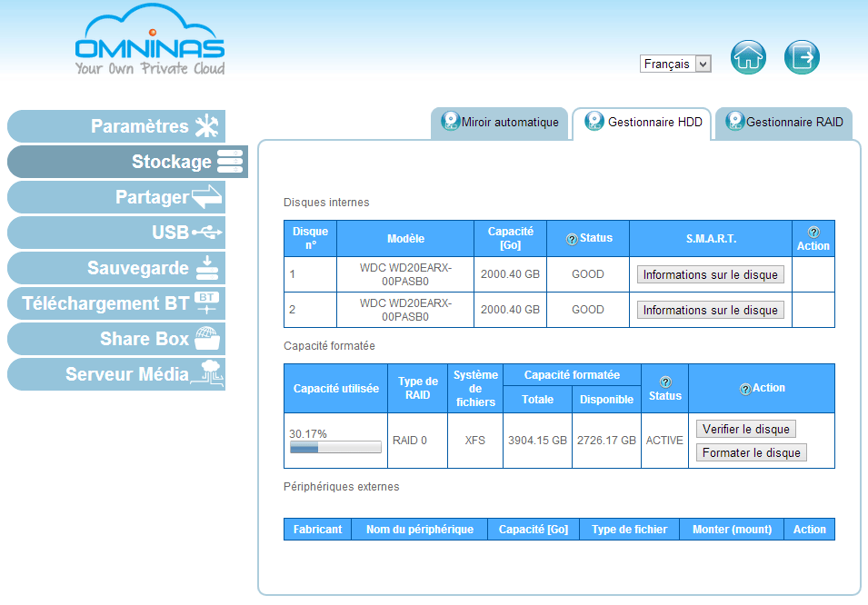Open disk 2 Informations sur le disque
The image size is (868, 605).
pos(710,310)
